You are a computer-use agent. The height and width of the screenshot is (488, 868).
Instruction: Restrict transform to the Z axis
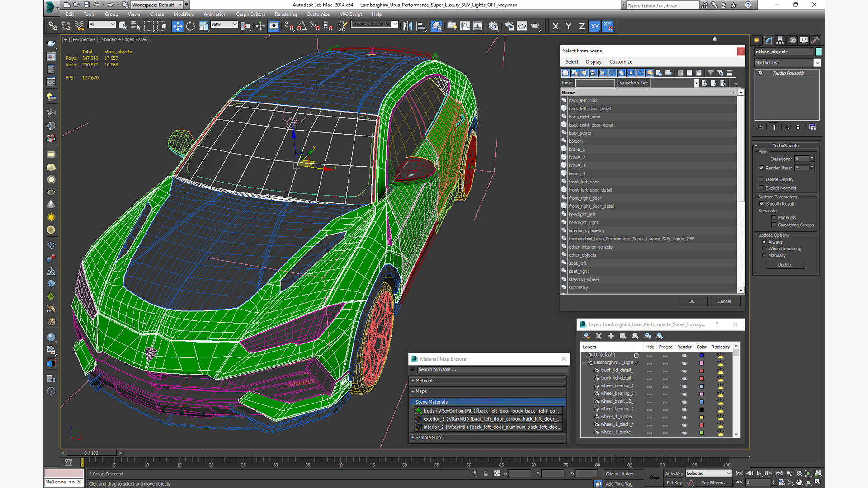pyautogui.click(x=581, y=26)
